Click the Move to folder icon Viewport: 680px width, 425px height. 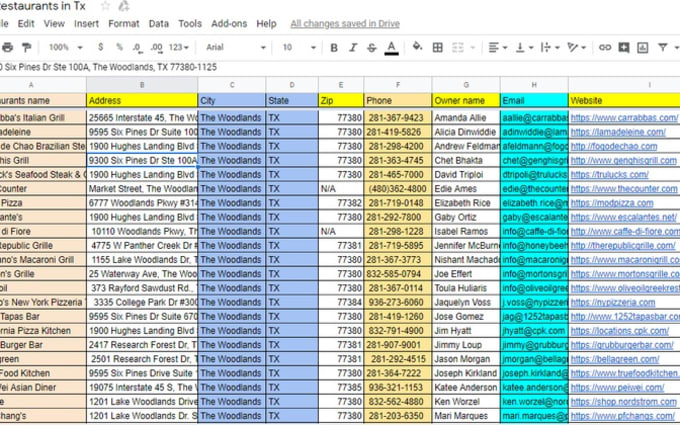click(124, 6)
